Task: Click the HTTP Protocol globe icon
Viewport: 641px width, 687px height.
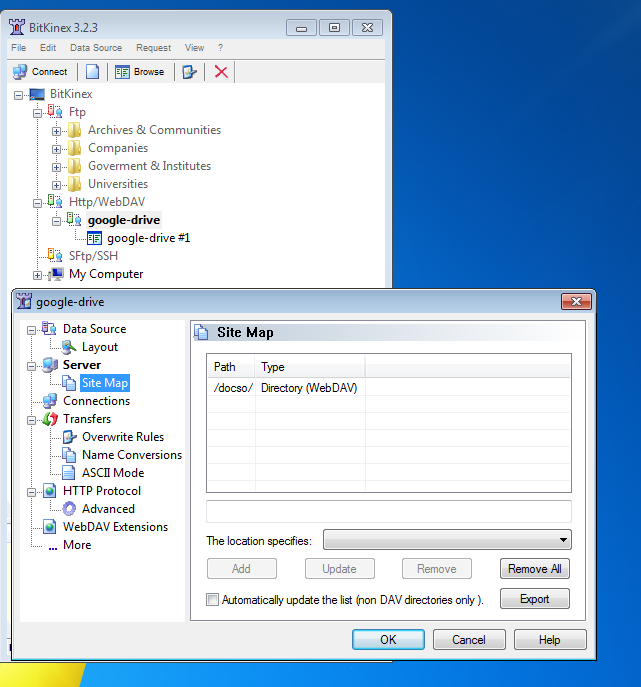Action: click(x=50, y=491)
